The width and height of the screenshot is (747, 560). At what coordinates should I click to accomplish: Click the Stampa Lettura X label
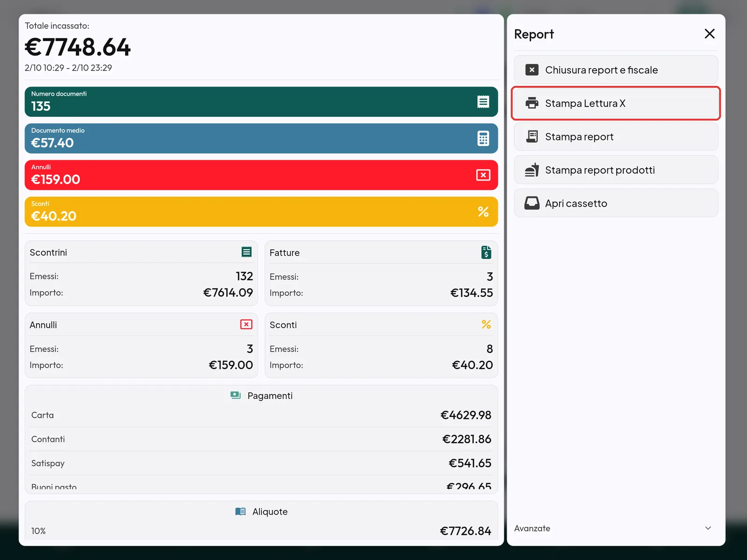(585, 103)
